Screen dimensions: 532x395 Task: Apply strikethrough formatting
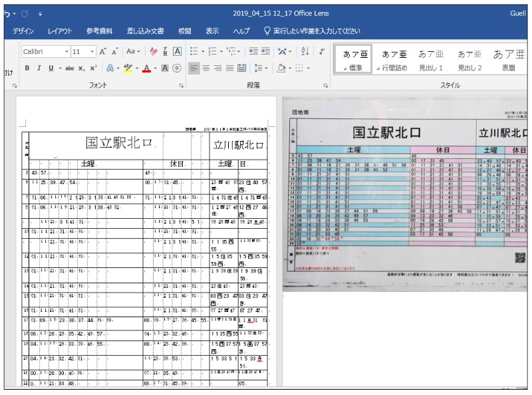pyautogui.click(x=68, y=68)
